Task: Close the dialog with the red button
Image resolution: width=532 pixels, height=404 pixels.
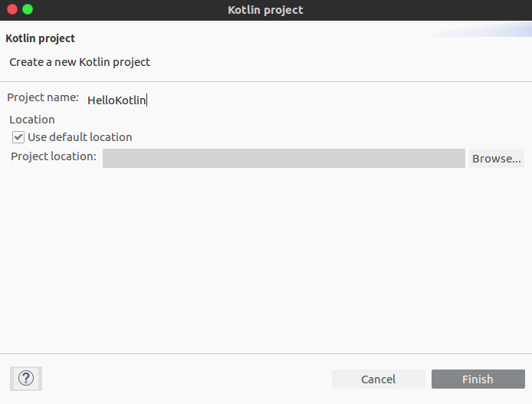Action: click(x=12, y=9)
